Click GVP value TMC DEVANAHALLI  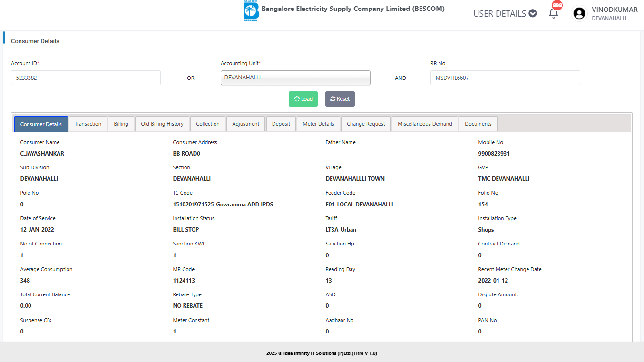point(504,179)
